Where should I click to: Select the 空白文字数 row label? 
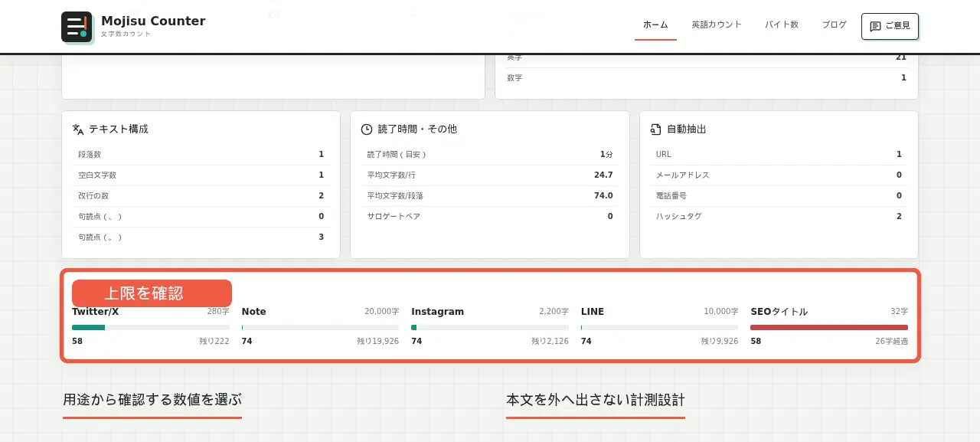coord(97,175)
